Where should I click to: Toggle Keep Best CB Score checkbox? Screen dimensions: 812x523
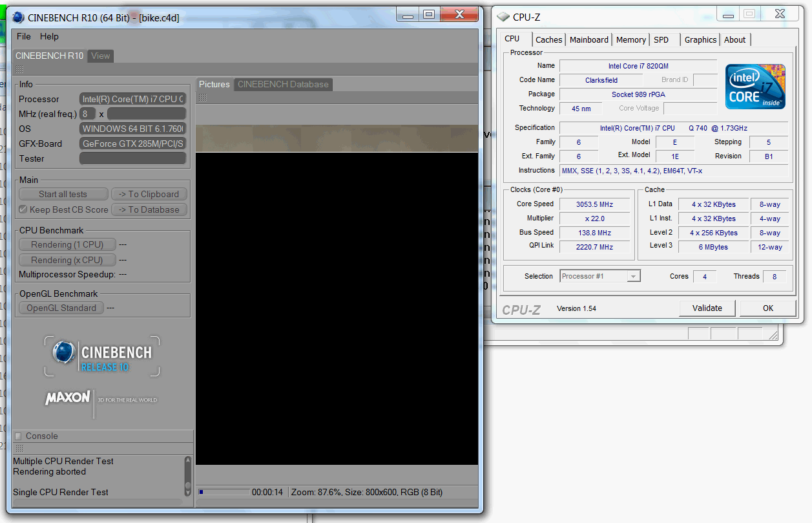pyautogui.click(x=23, y=209)
